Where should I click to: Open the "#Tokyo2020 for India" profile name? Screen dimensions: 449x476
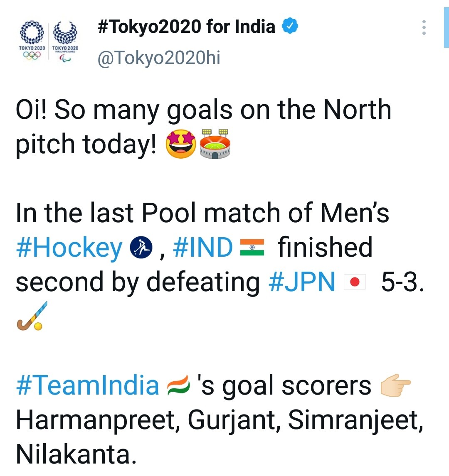186,27
